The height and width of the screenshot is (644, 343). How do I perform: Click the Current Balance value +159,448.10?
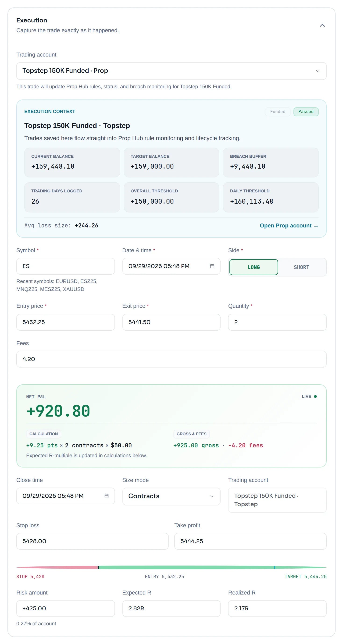(x=53, y=166)
